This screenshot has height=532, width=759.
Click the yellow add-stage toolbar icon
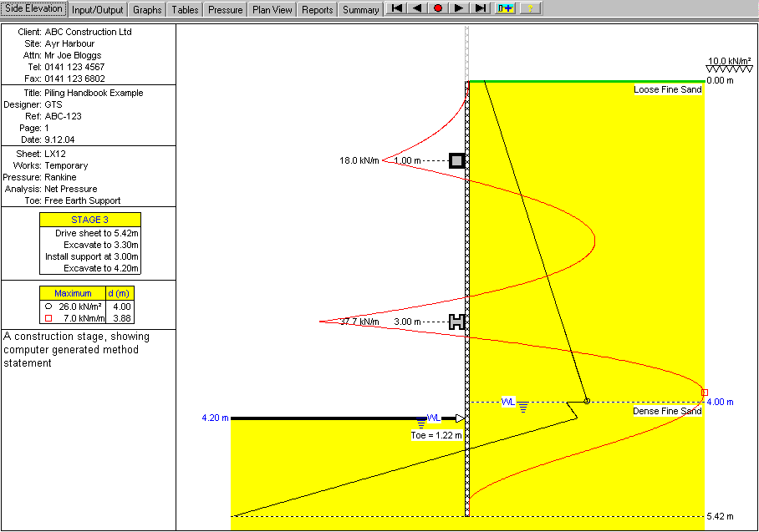click(x=505, y=9)
